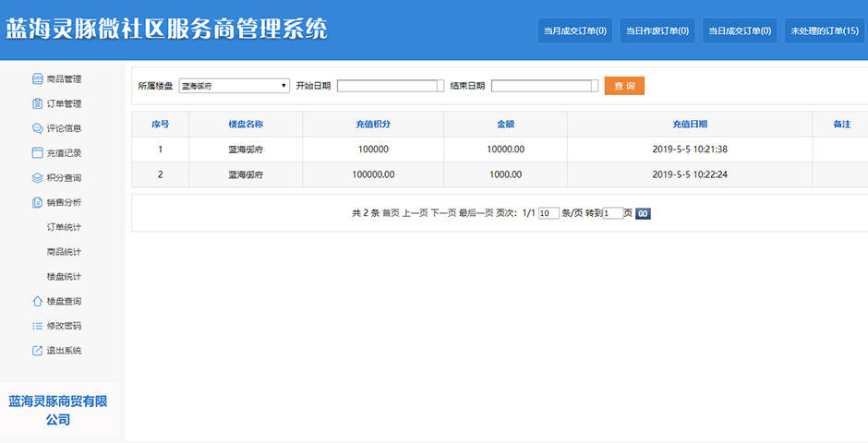Open 销售分析 menu item
868x443 pixels.
point(64,202)
